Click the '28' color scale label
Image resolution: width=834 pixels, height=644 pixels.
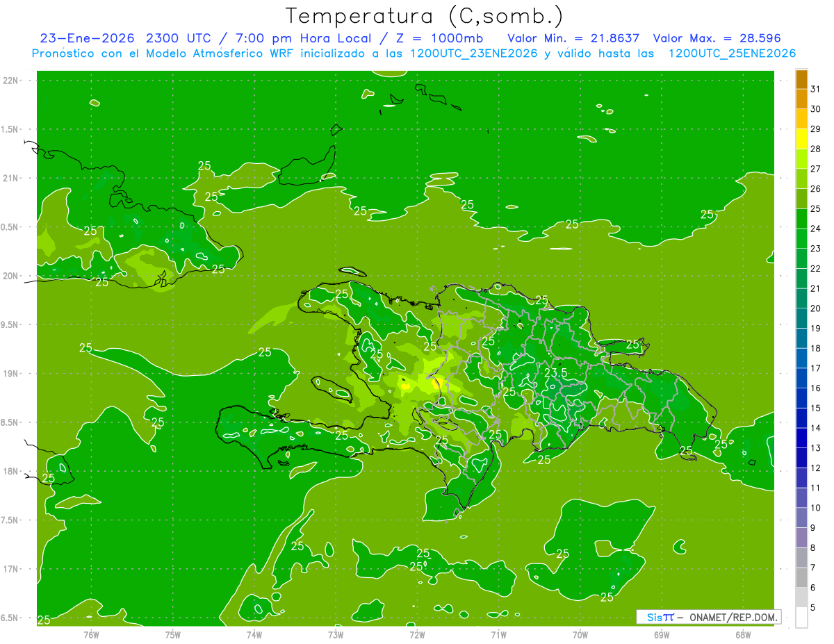point(816,149)
